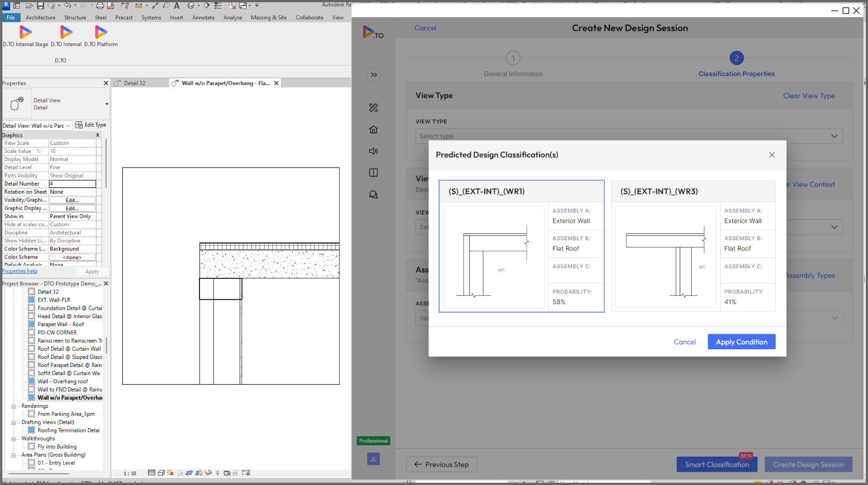Click the Reveal Hidden Elements lightbulb icon
The height and width of the screenshot is (485, 868).
click(x=217, y=473)
